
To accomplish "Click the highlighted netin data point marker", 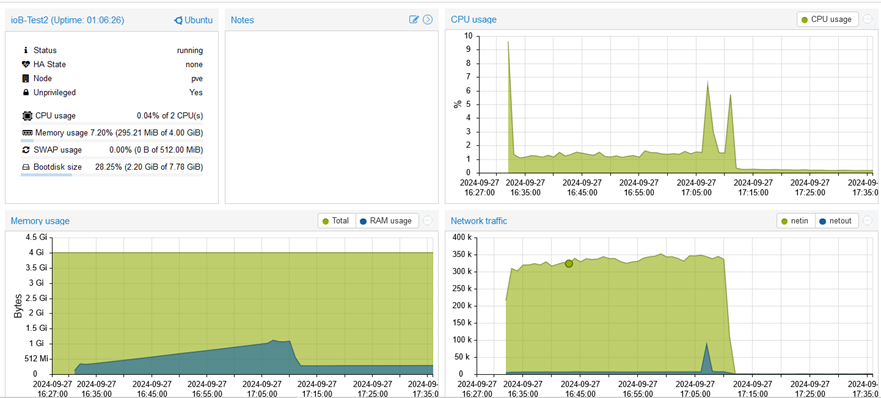I will tap(569, 264).
